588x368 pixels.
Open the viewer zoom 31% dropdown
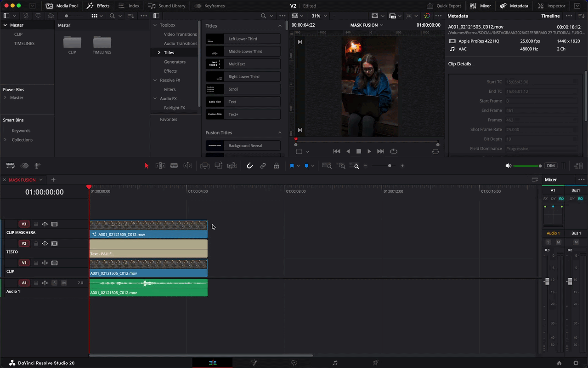tap(319, 16)
